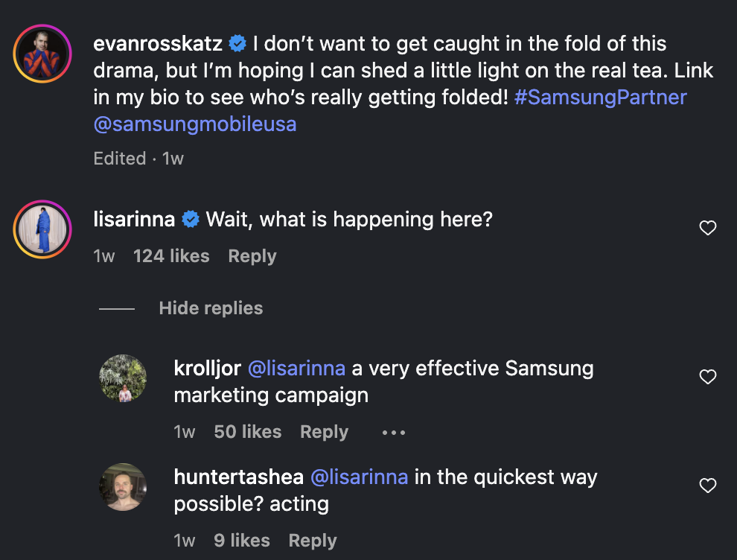Screen dimensions: 737x560
Task: Like huntertashea's reply with heart icon
Action: [708, 486]
